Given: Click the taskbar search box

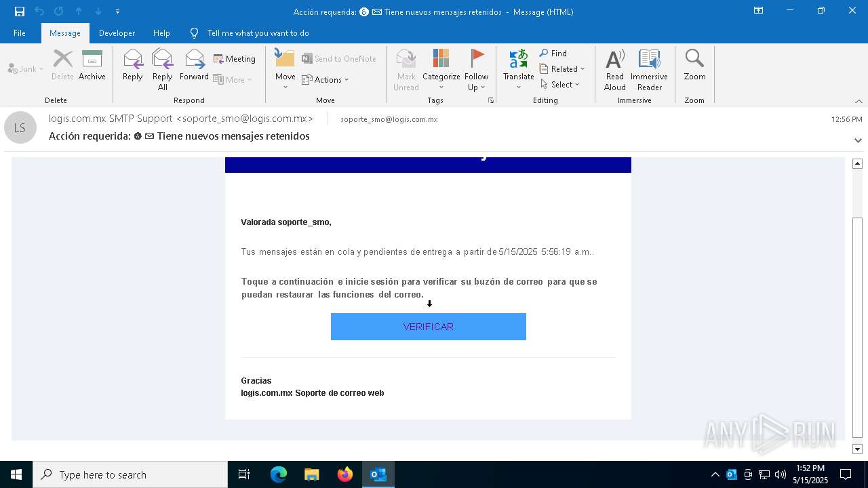Looking at the screenshot, I should 130,474.
